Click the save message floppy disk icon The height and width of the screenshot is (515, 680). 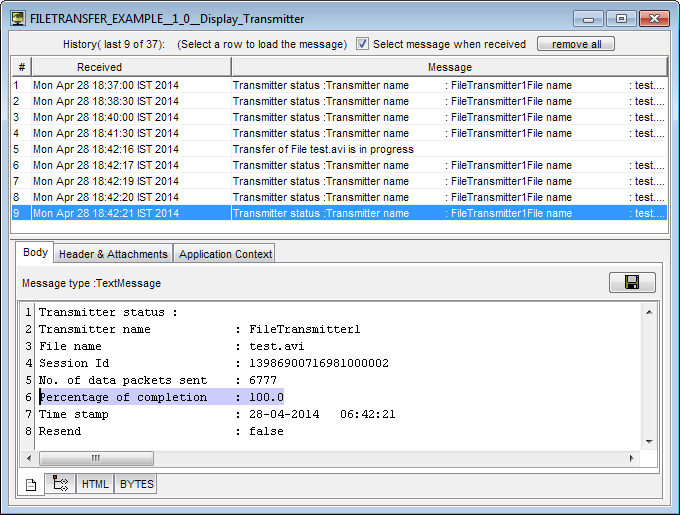pyautogui.click(x=632, y=283)
